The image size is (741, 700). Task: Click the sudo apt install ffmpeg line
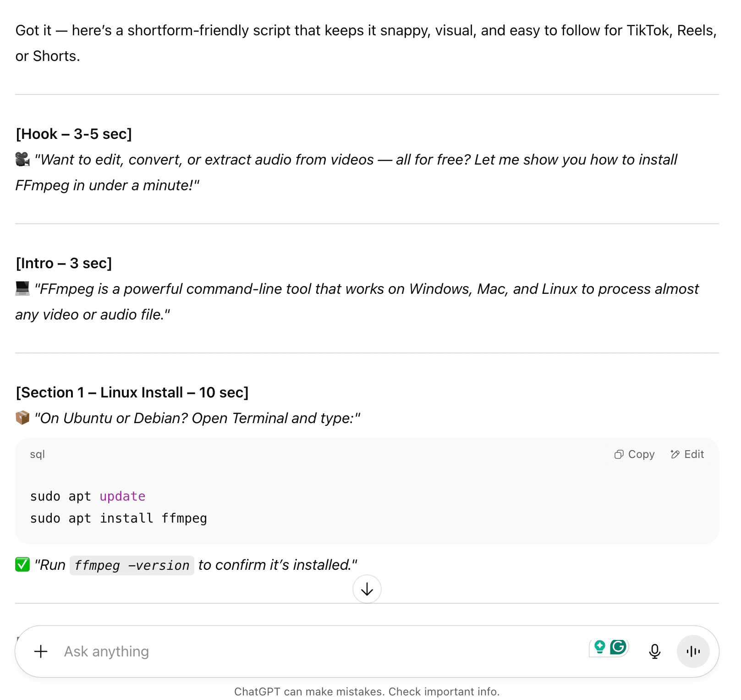pos(119,518)
